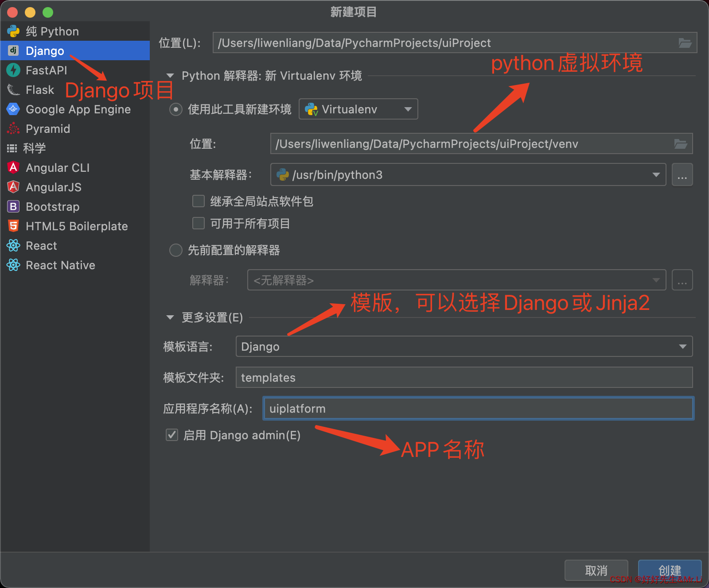This screenshot has height=588, width=709.
Task: Click the Scientific project grid icon
Action: pyautogui.click(x=12, y=148)
